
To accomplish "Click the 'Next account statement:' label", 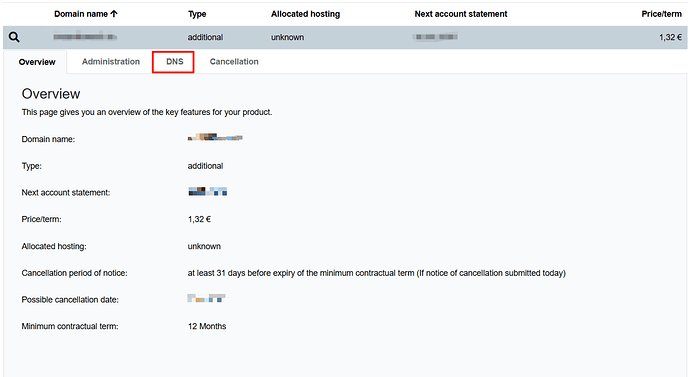I will pos(66,193).
